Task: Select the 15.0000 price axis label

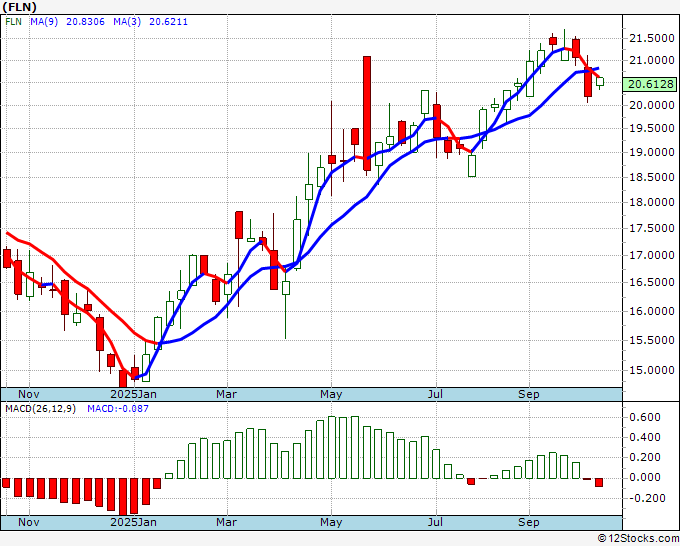Action: (651, 370)
